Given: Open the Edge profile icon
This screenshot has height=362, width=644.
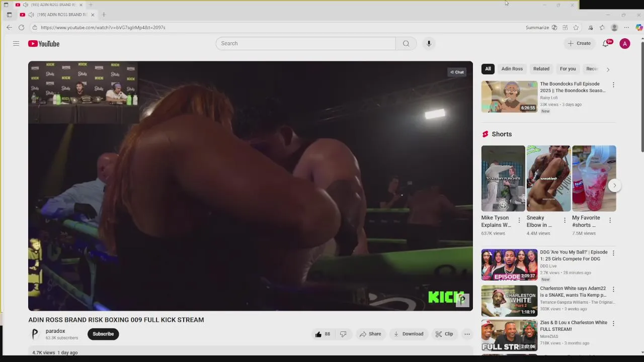Looking at the screenshot, I should 614,28.
